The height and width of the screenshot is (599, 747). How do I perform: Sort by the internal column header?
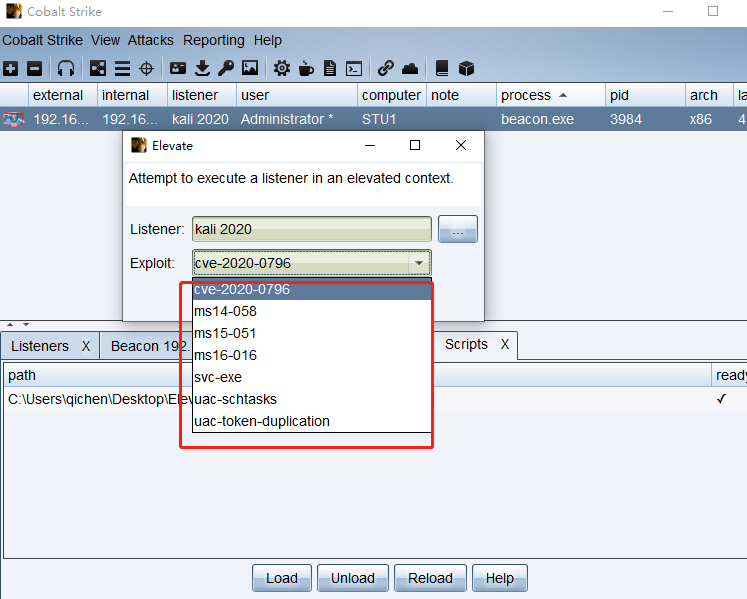132,95
